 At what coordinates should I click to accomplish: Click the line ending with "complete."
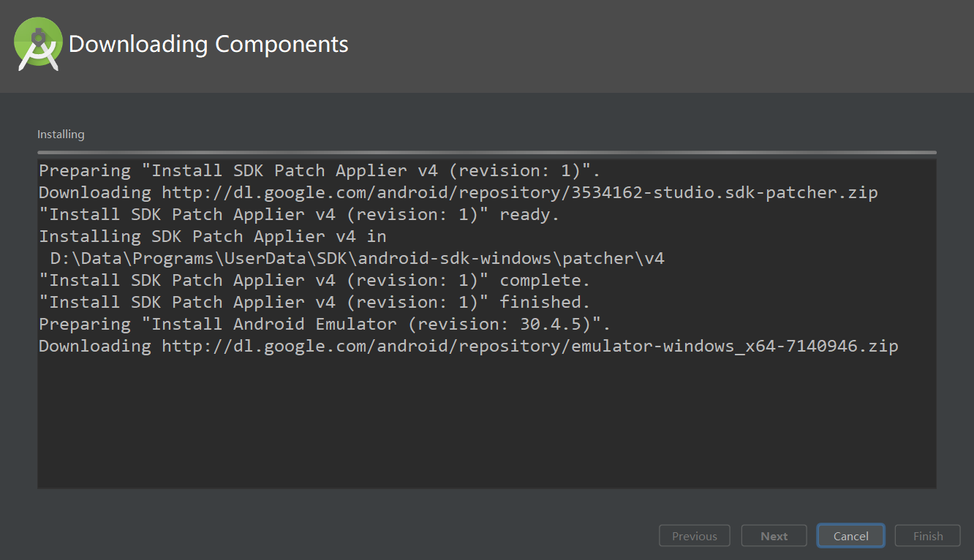pos(314,280)
